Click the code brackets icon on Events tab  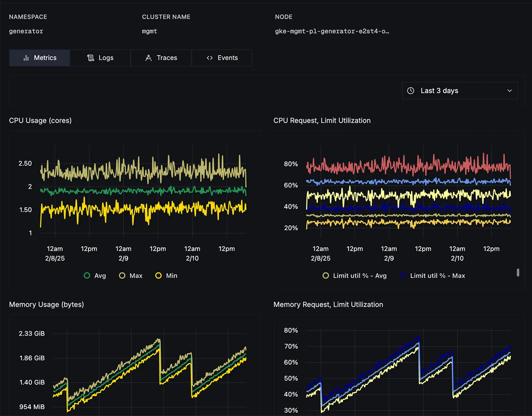[209, 58]
